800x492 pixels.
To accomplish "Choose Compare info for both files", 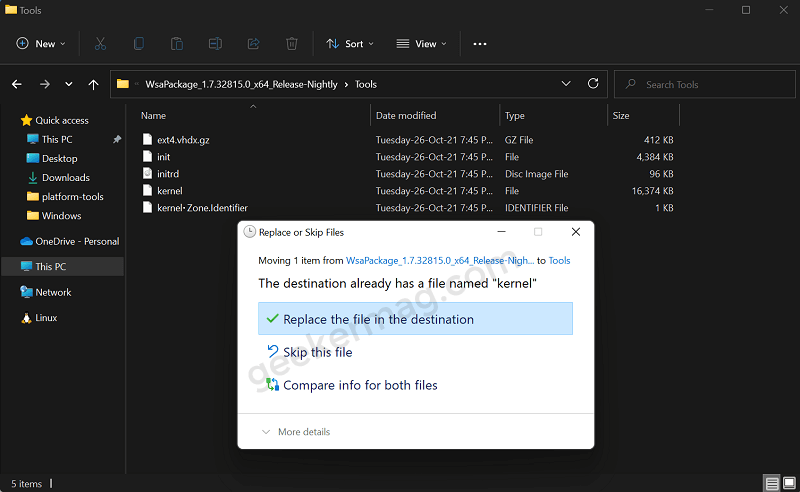I will click(x=360, y=385).
